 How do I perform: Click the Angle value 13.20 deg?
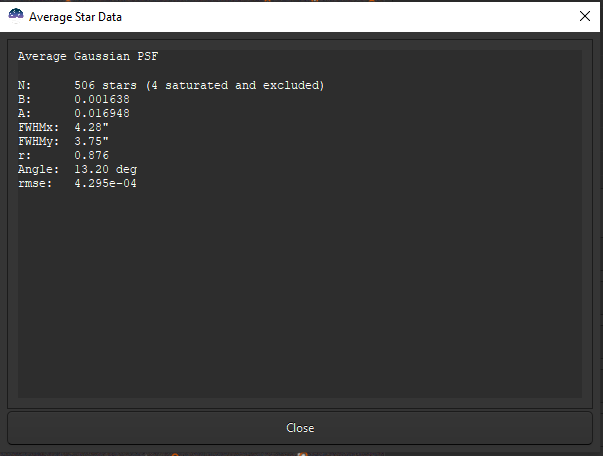coord(106,170)
